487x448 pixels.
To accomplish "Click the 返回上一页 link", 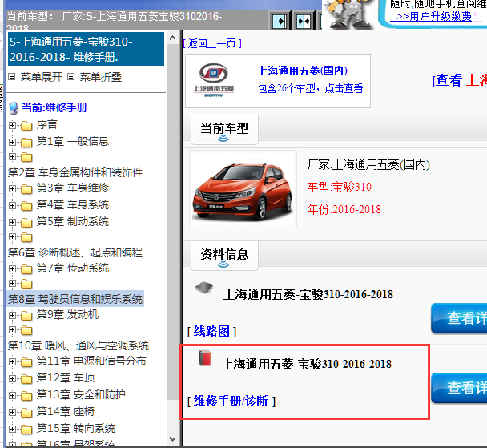I will [212, 43].
